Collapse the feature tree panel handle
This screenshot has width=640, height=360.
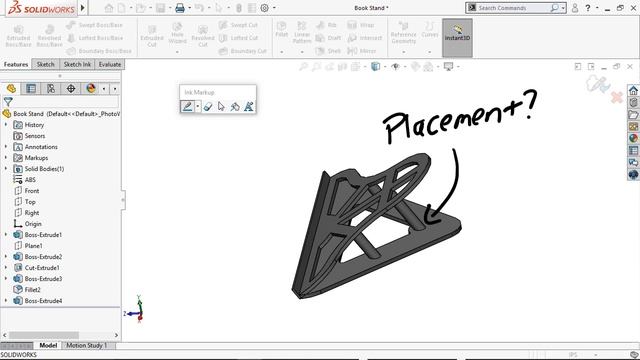pos(123,200)
